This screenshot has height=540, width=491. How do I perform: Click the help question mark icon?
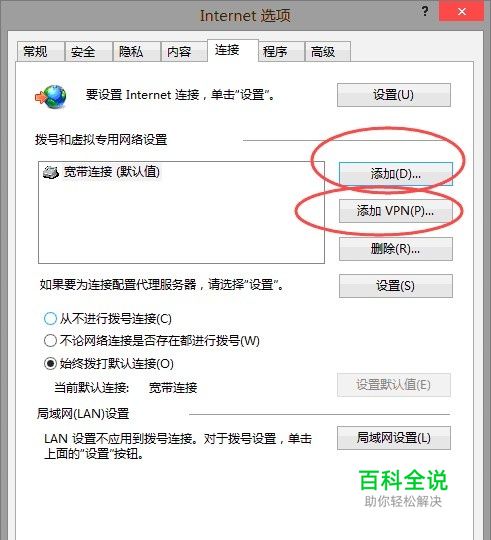[x=425, y=12]
